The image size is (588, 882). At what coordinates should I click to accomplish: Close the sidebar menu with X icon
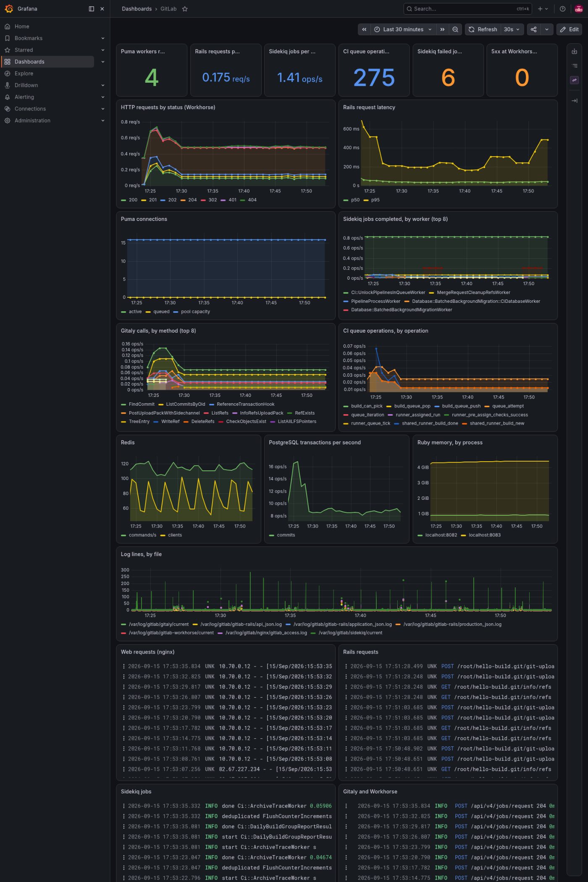102,9
